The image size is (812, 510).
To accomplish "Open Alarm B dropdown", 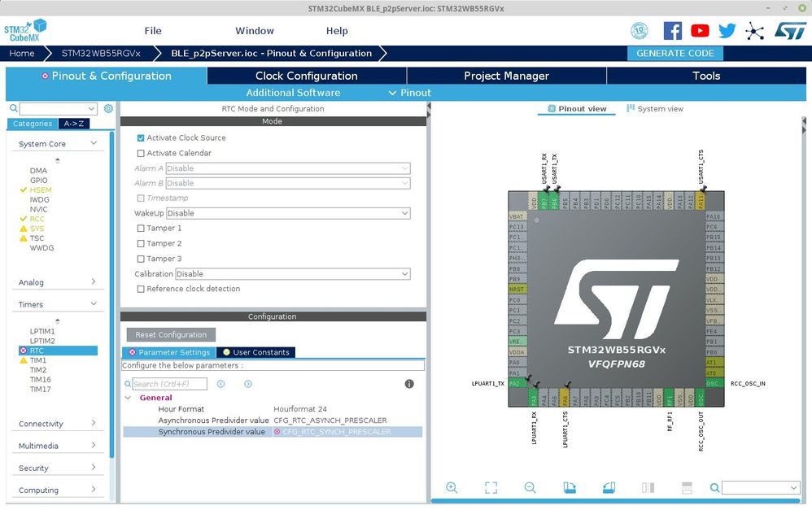I will (x=288, y=183).
